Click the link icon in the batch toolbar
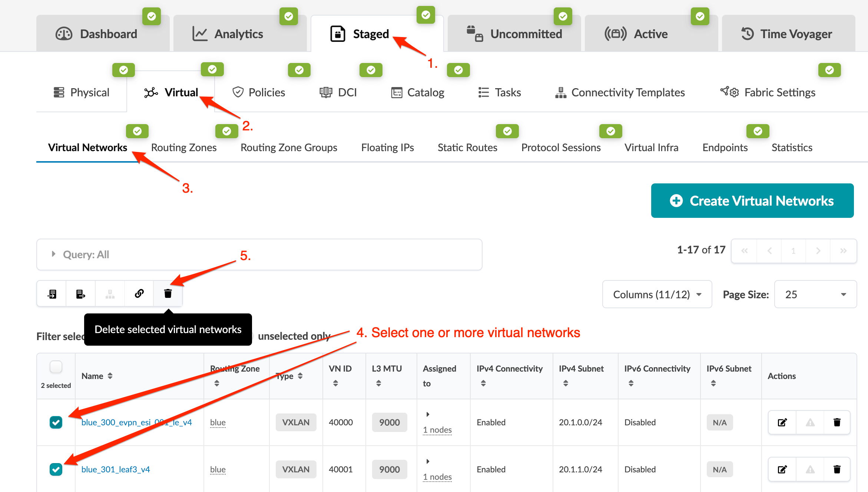The width and height of the screenshot is (868, 492). point(139,294)
